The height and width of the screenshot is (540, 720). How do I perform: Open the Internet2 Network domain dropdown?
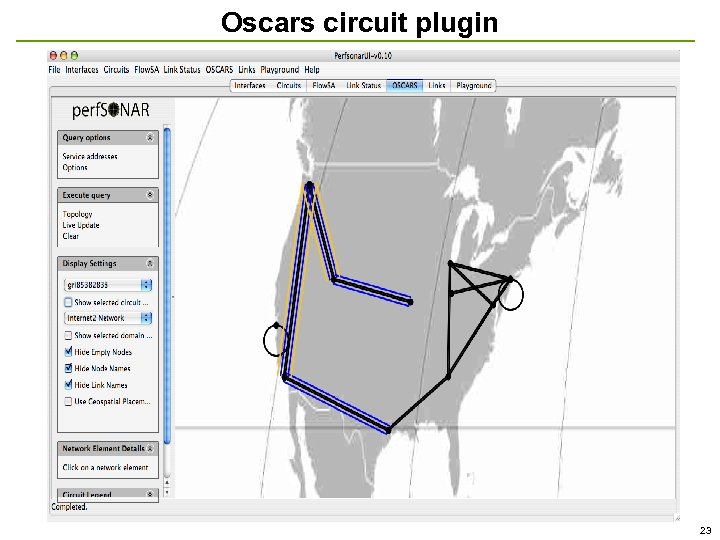pos(108,318)
